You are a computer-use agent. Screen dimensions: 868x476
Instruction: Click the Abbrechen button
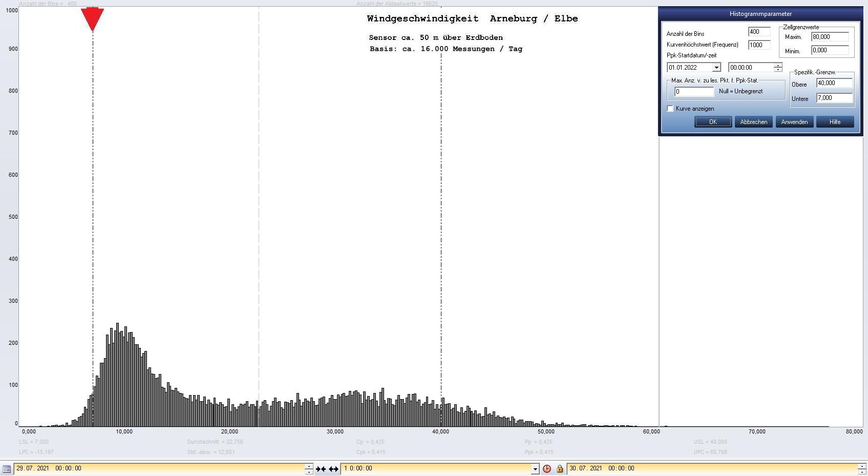pos(753,122)
